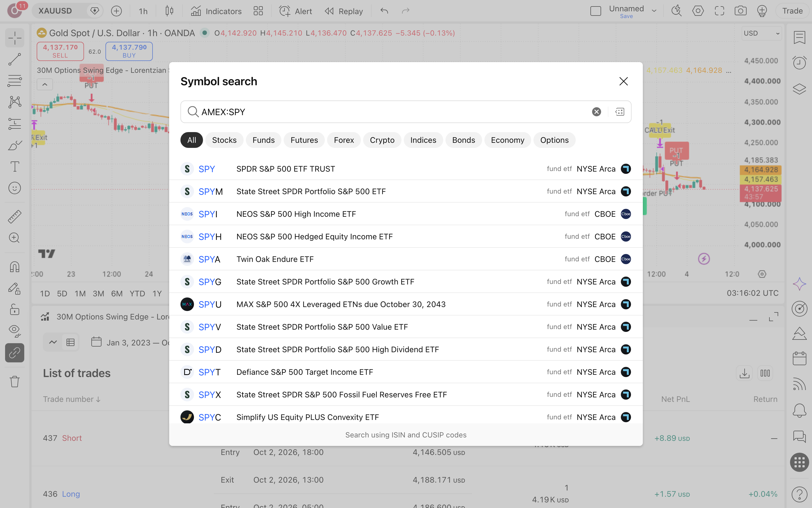This screenshot has width=812, height=508.
Task: Open the chart type candles selector
Action: coord(169,11)
